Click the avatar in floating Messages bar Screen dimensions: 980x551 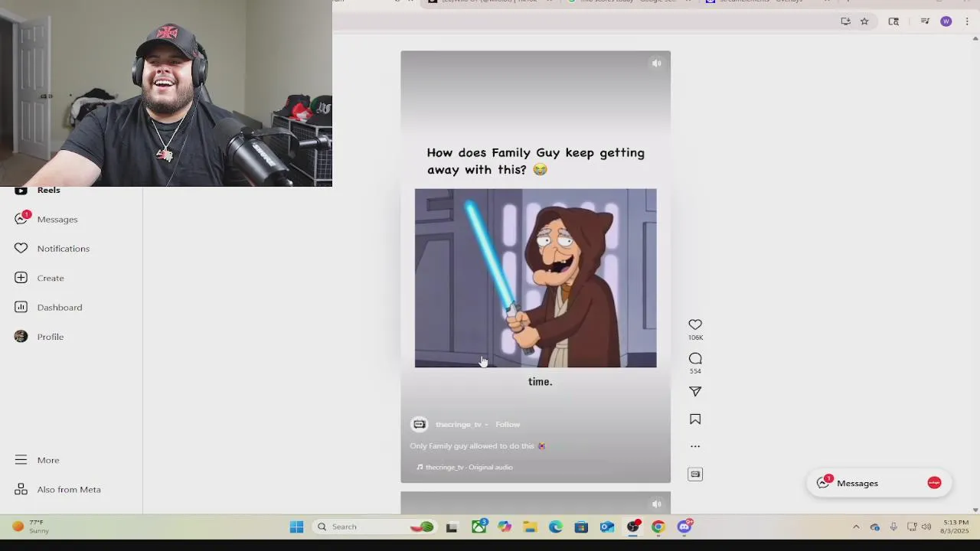pyautogui.click(x=934, y=483)
